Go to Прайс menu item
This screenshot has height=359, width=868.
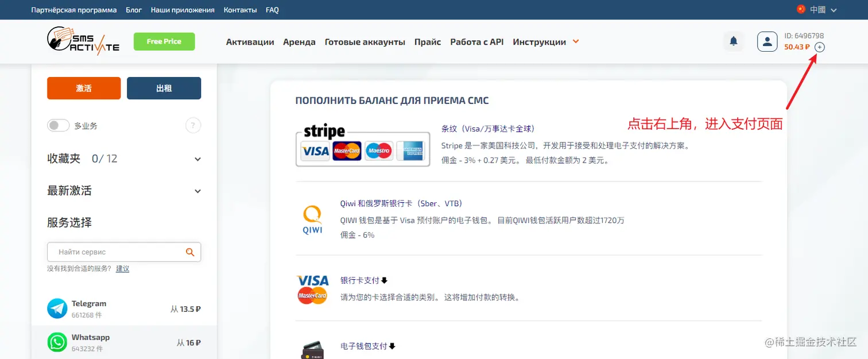tap(428, 42)
